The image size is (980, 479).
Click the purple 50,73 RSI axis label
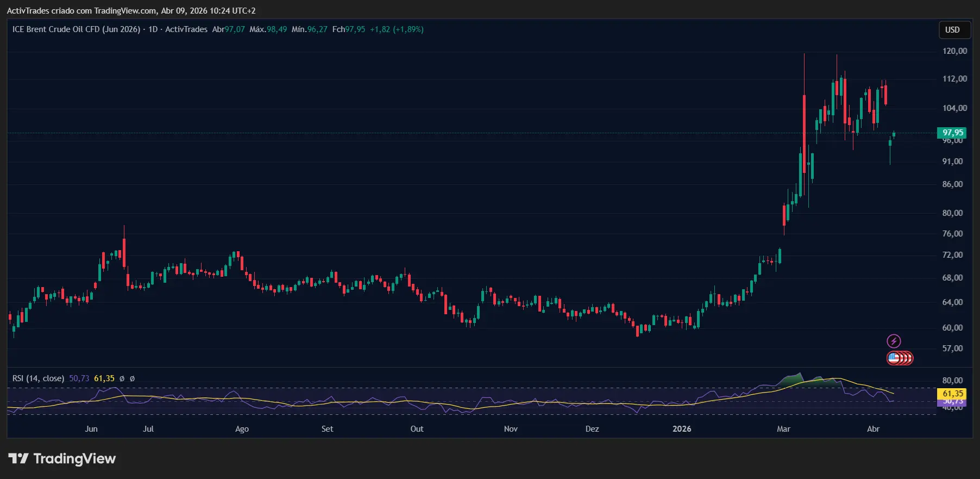pos(952,402)
